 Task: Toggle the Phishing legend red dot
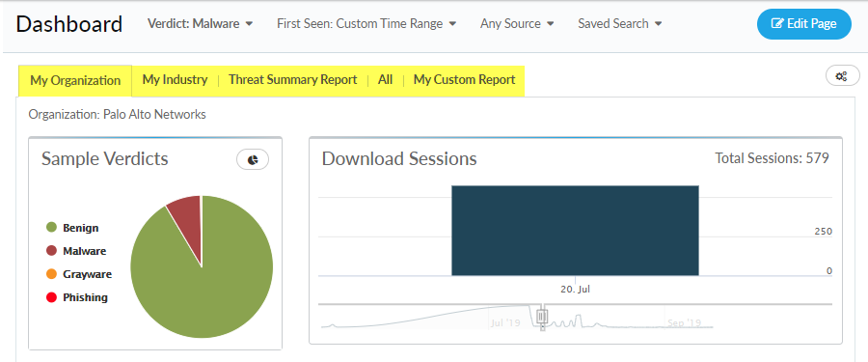coord(51,297)
